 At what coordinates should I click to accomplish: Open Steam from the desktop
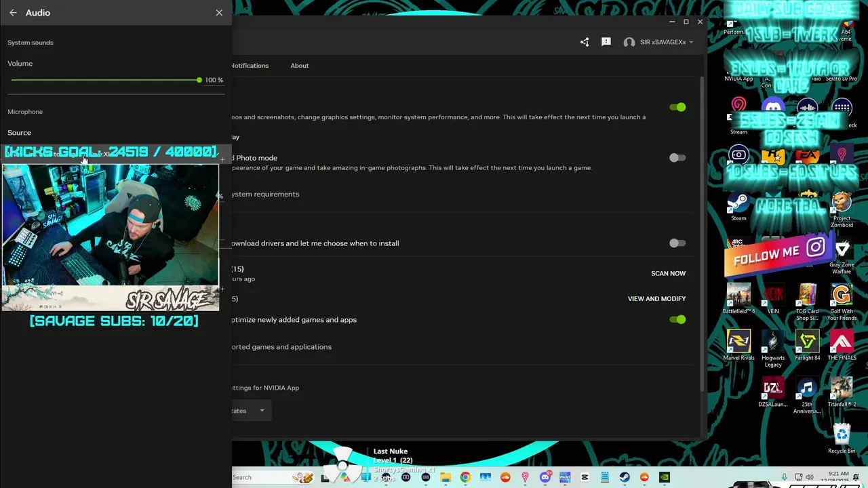[738, 206]
